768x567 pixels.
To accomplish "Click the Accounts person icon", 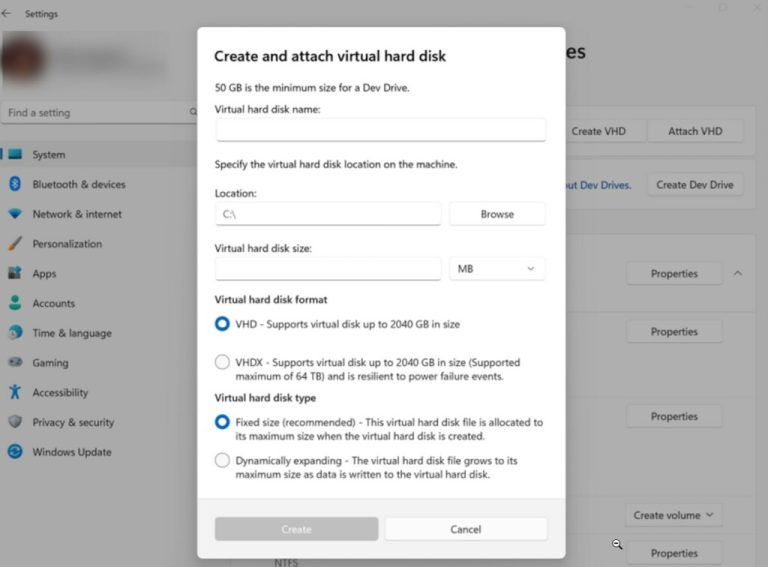I will pyautogui.click(x=15, y=303).
